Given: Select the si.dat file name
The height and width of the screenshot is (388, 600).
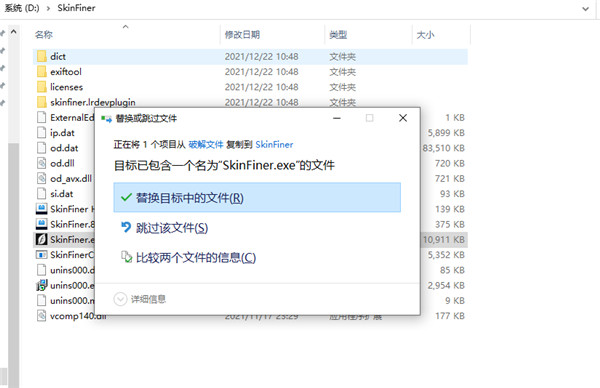Looking at the screenshot, I should (62, 194).
